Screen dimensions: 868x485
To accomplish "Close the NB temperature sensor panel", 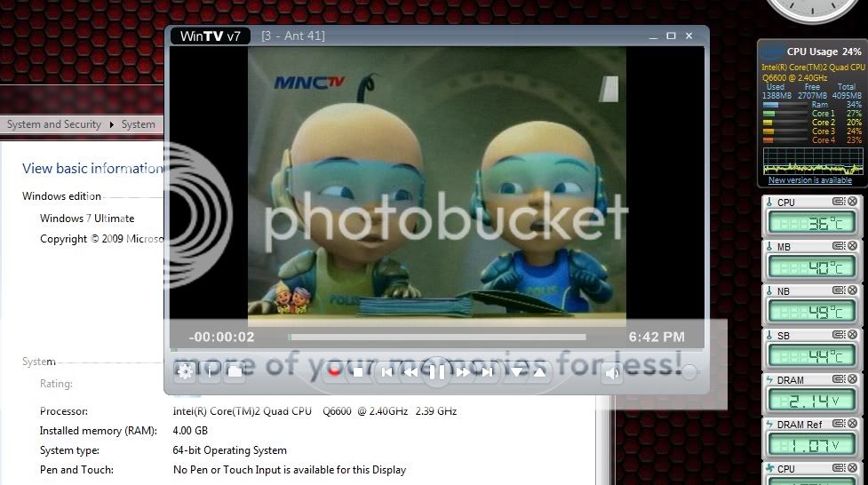I will [x=853, y=290].
